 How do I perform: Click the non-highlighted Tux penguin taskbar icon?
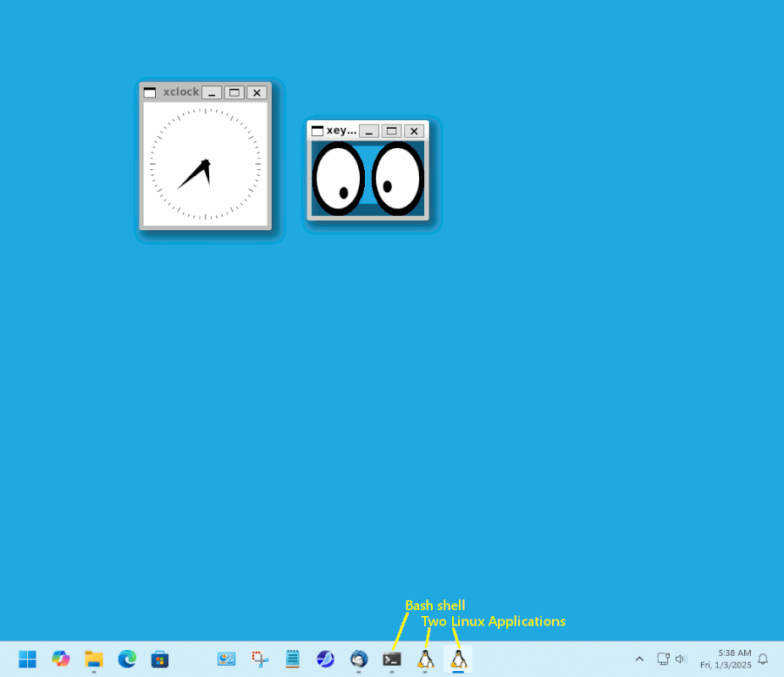[426, 659]
